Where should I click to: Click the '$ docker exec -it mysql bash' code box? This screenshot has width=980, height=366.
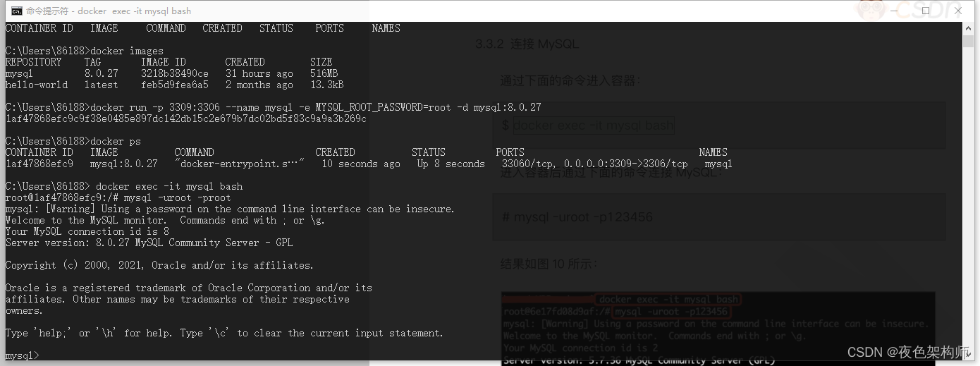[x=719, y=126]
